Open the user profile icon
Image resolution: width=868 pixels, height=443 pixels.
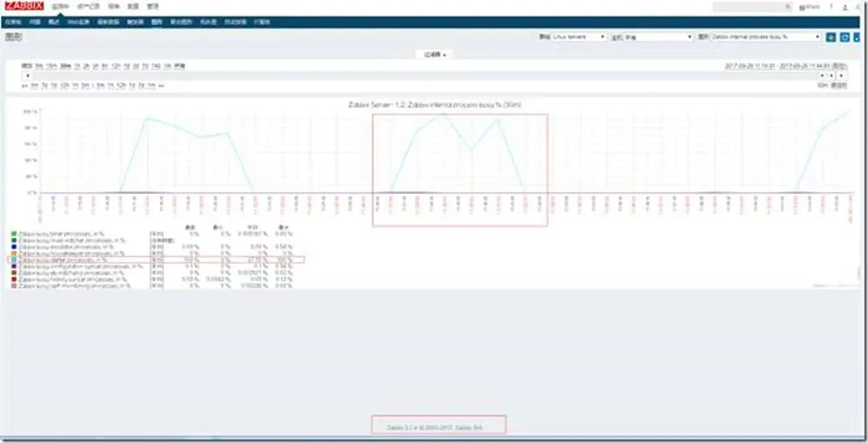coord(845,7)
